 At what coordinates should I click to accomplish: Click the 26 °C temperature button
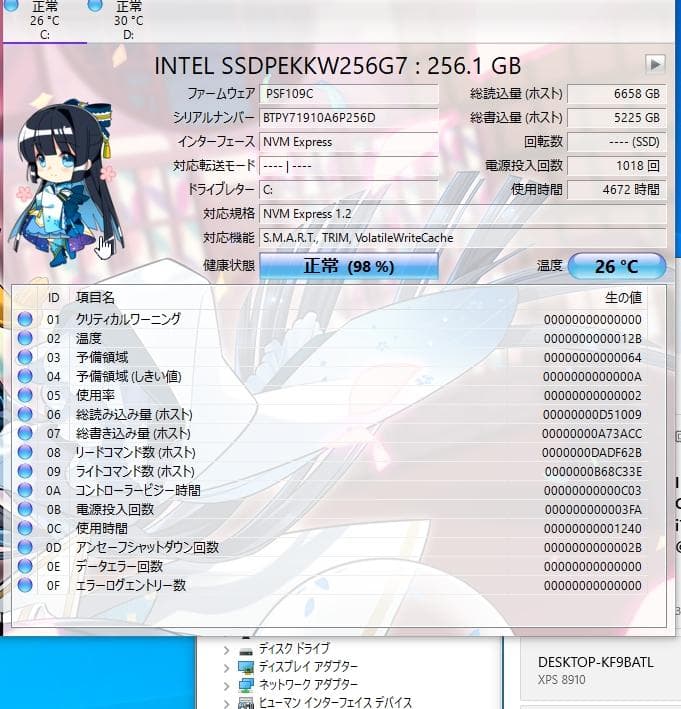[x=617, y=266]
